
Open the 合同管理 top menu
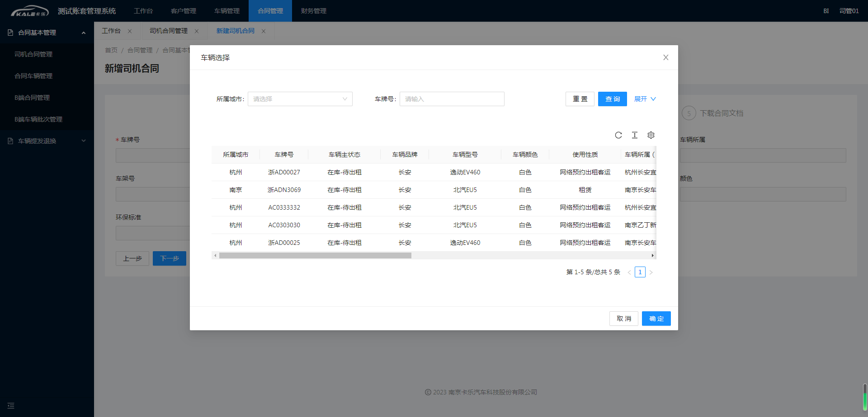pyautogui.click(x=270, y=11)
